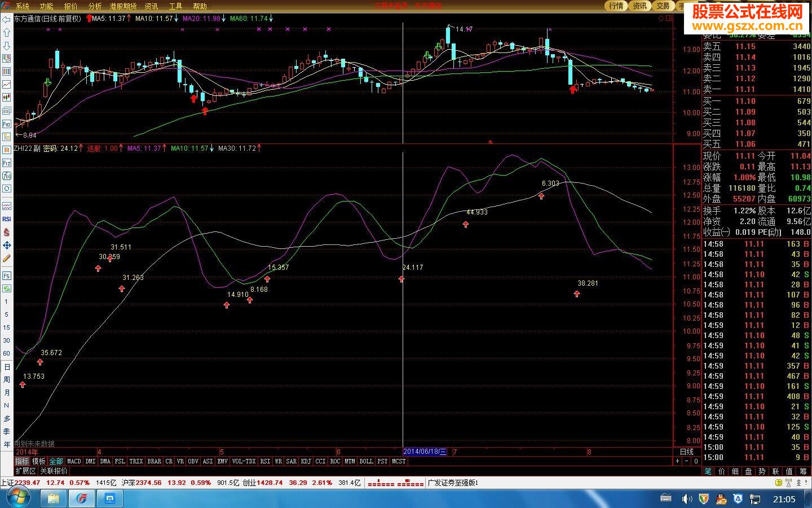
Task: Open the 系统 menu
Action: tap(23, 6)
